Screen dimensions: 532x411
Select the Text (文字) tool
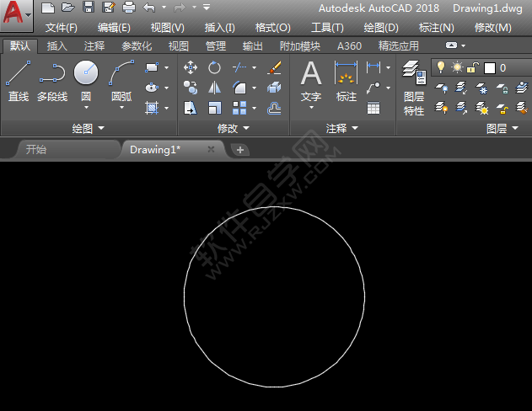(311, 81)
